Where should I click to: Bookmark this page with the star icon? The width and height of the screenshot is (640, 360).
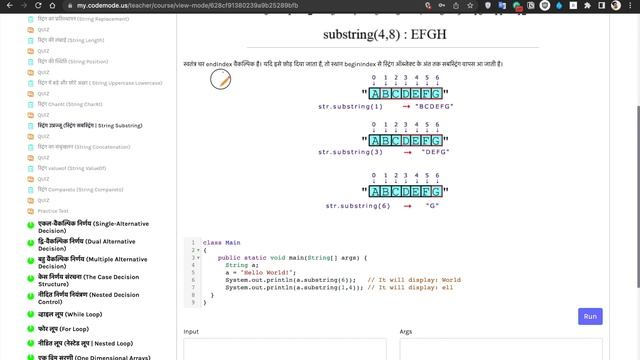click(470, 6)
